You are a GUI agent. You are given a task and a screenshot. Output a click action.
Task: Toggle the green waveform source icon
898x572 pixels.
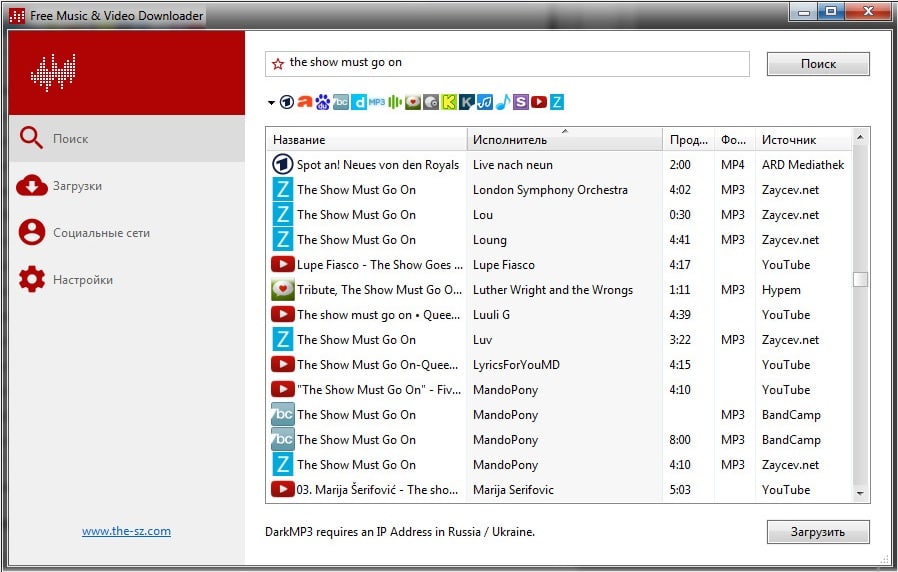(395, 102)
